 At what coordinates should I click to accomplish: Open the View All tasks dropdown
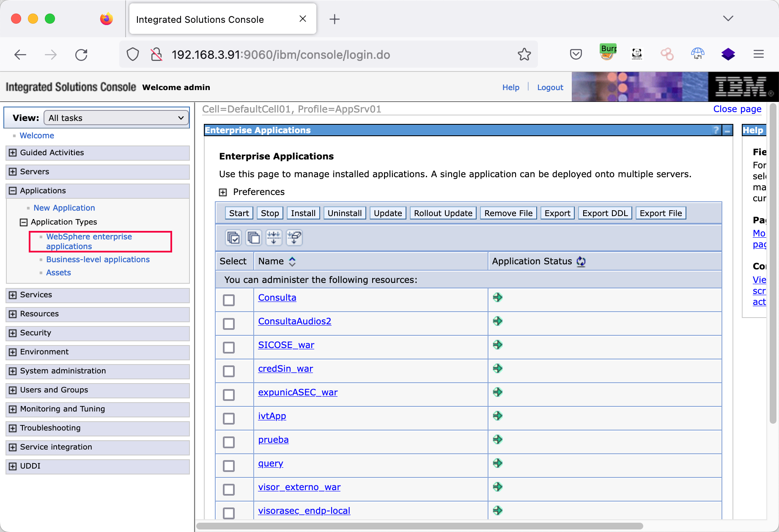click(x=116, y=118)
